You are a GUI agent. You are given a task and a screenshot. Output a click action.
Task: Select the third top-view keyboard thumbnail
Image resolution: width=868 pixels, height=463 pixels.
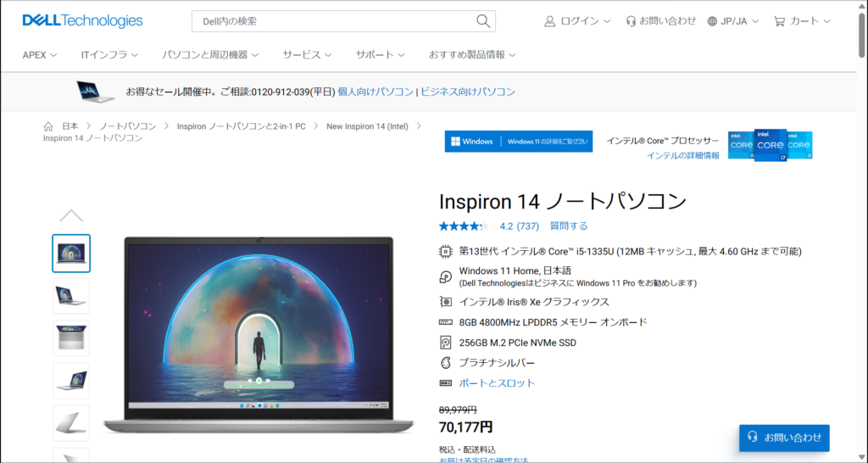pyautogui.click(x=71, y=338)
